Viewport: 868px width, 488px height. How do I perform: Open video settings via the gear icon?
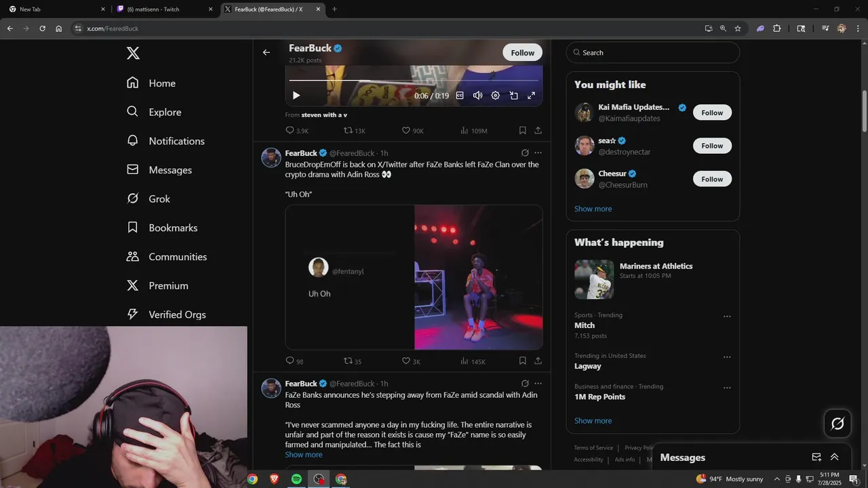(x=495, y=96)
